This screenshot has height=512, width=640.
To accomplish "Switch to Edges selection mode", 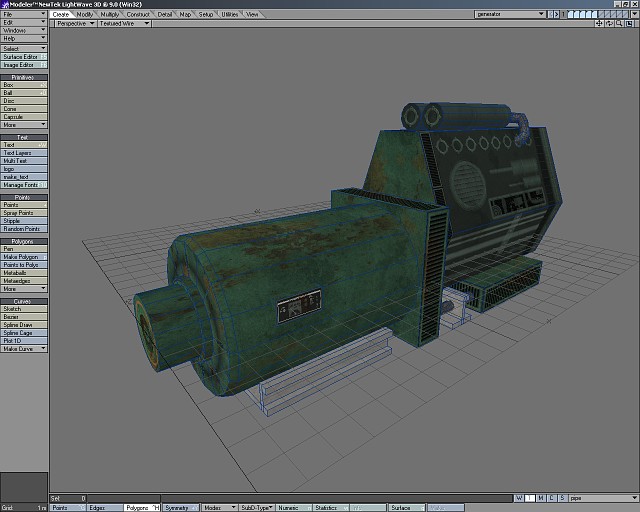I will [105, 508].
